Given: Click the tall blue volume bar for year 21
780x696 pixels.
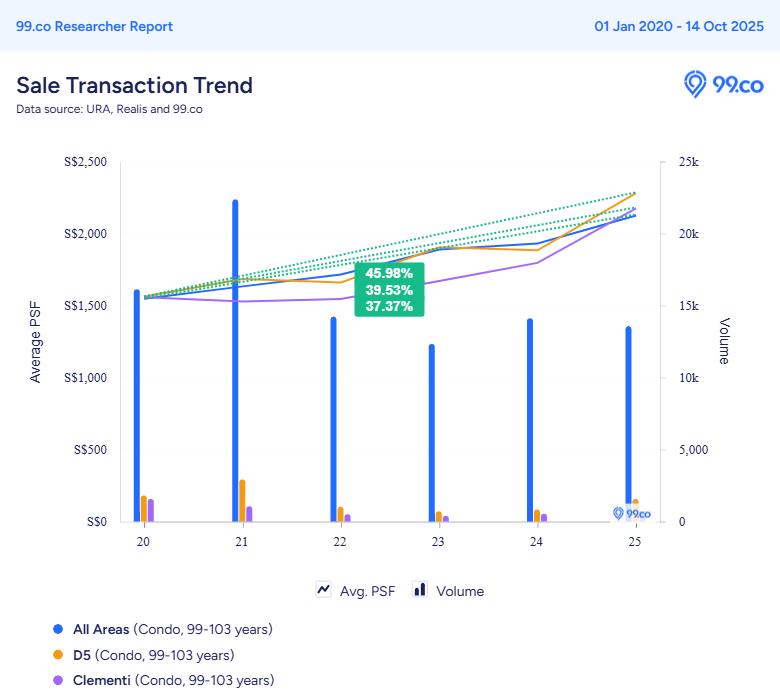Looking at the screenshot, I should [235, 361].
